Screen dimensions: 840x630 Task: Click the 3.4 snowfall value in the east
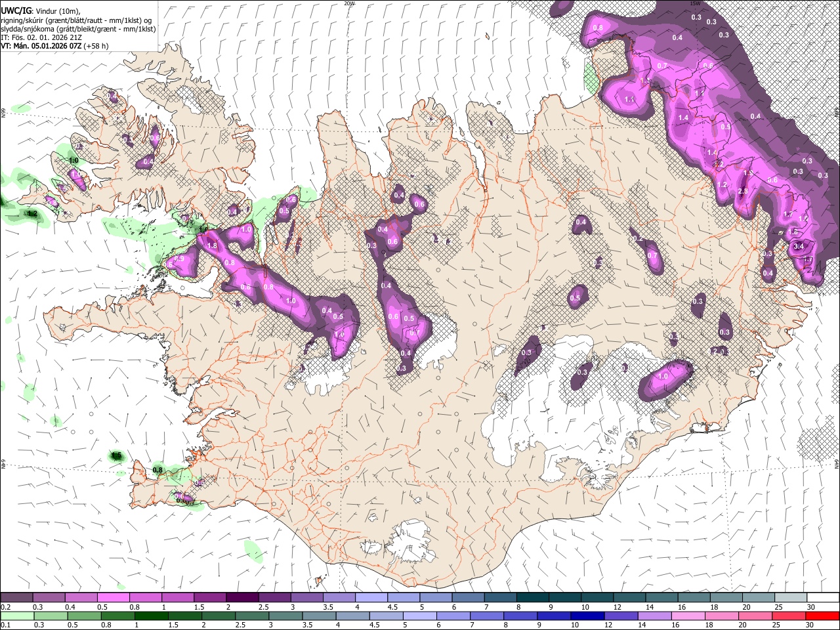(x=799, y=246)
